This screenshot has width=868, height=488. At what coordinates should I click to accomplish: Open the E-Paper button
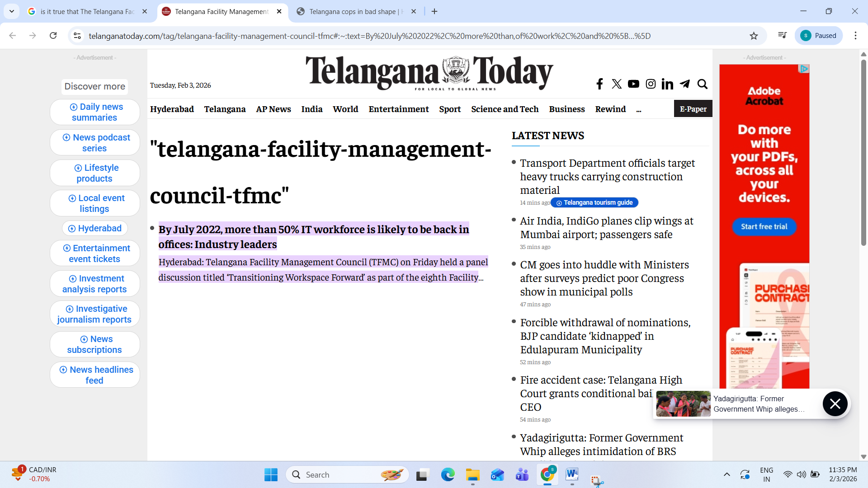pos(693,109)
